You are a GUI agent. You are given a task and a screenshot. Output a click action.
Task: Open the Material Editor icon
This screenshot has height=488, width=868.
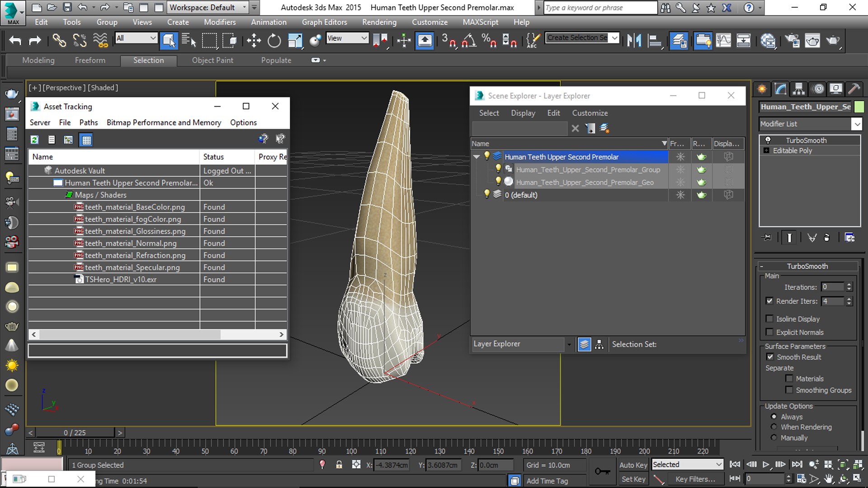point(768,41)
